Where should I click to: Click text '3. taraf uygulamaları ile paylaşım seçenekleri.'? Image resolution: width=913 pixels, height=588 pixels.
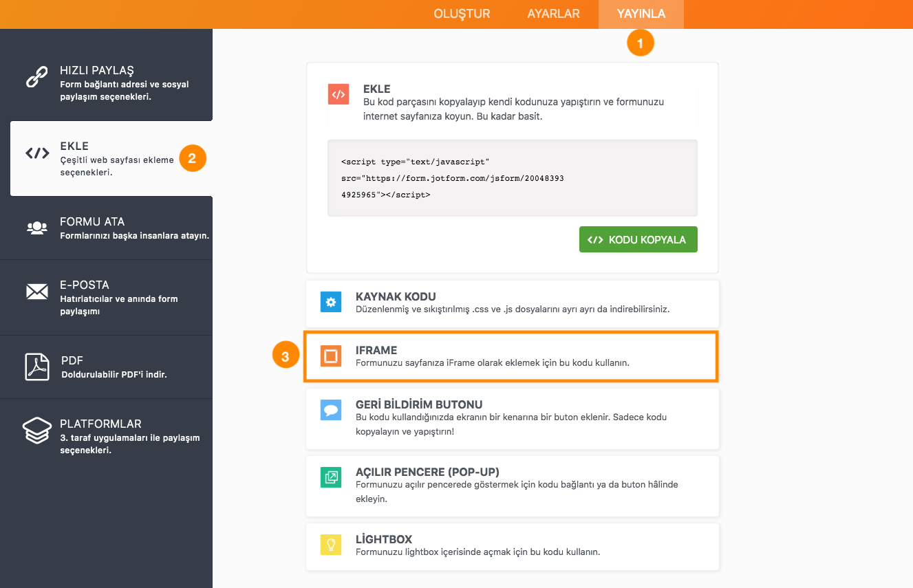(130, 444)
